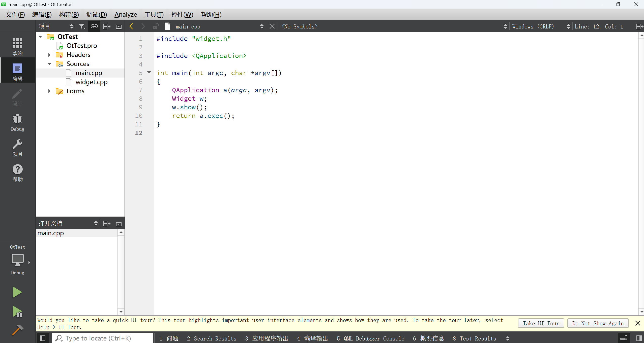This screenshot has width=644, height=343.
Task: Open the Open Documents (打开文档) view dropdown
Action: (x=68, y=223)
